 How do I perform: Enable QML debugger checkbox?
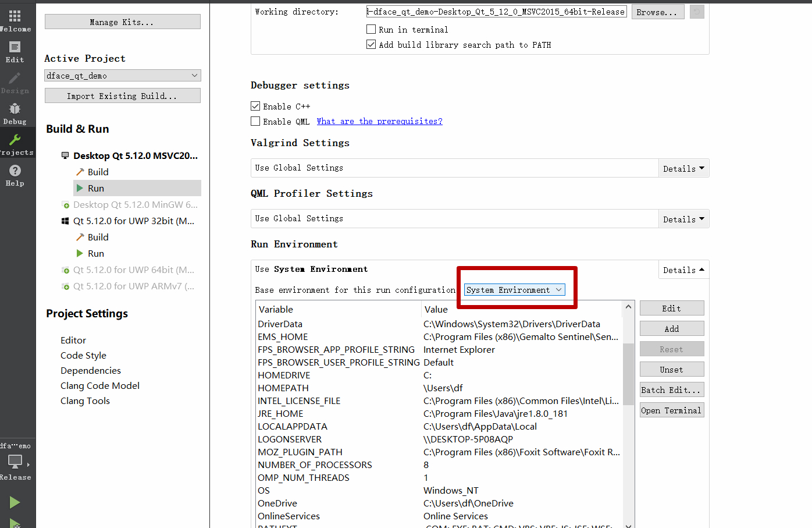tap(255, 121)
